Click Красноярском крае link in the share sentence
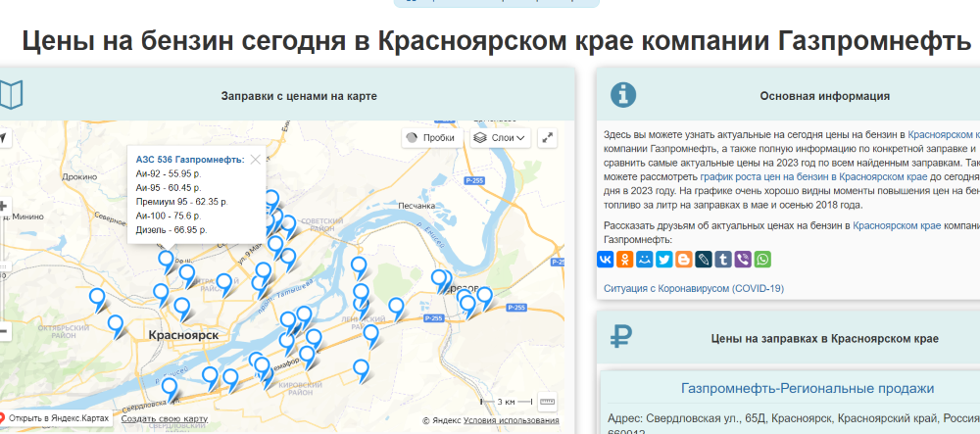 pos(897,225)
